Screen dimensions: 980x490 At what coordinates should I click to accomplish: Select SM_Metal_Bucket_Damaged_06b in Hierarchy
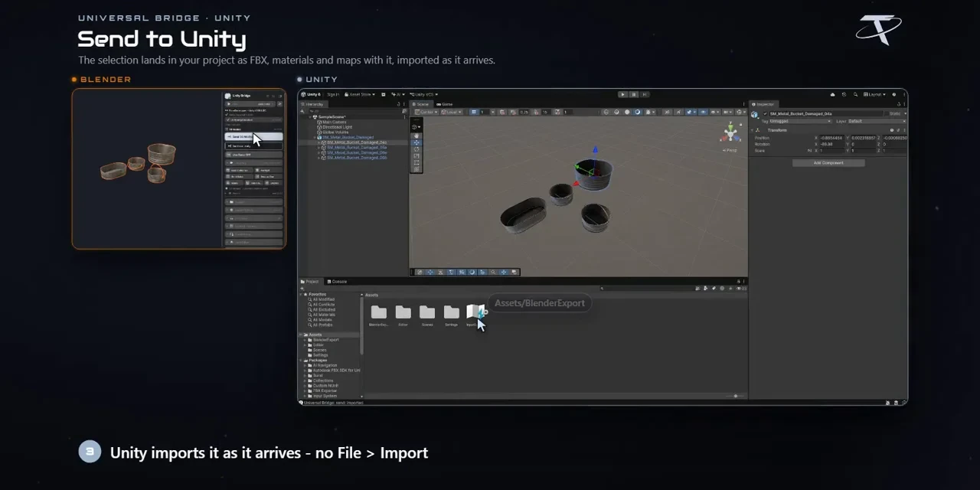(x=357, y=158)
